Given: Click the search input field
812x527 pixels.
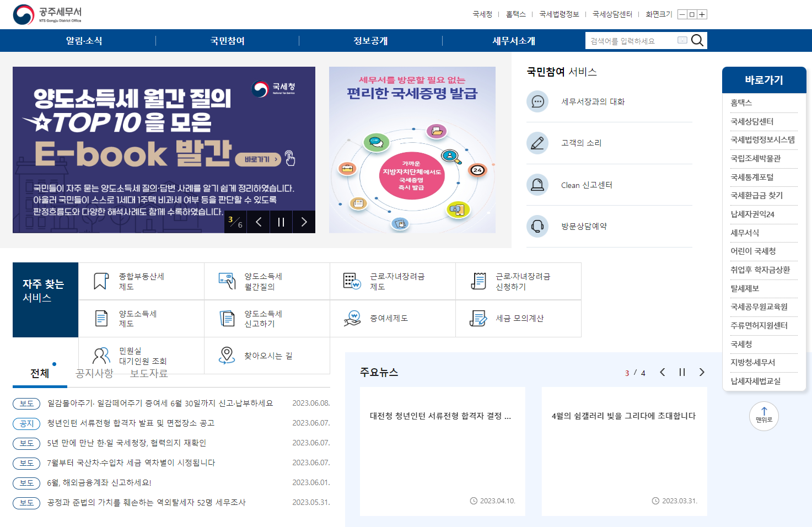Looking at the screenshot, I should [632, 41].
